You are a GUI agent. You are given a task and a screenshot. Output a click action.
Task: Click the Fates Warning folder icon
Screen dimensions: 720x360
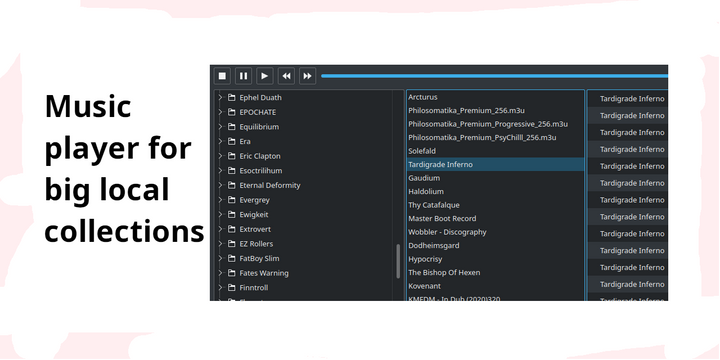click(x=231, y=273)
